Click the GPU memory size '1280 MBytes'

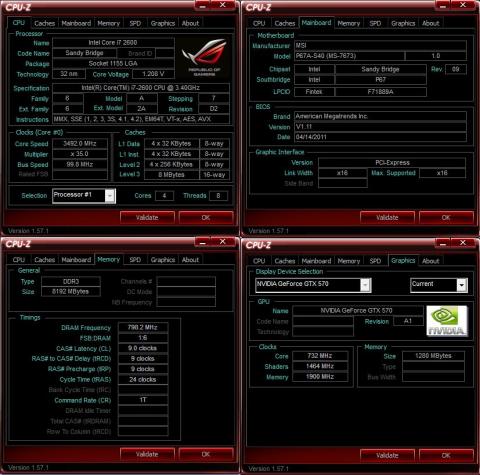[x=433, y=356]
